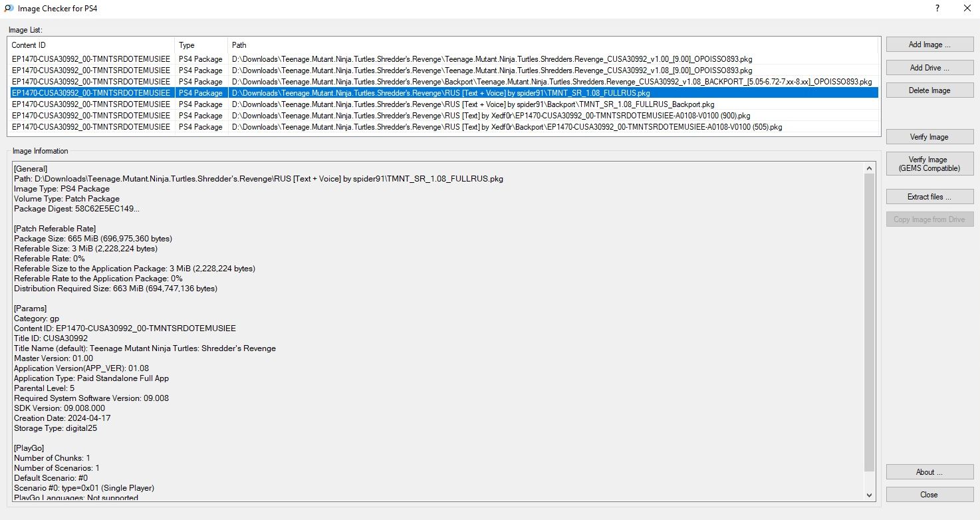Viewport: 980px width, 520px height.
Task: Click the Distribution Required Size line
Action: coord(116,289)
